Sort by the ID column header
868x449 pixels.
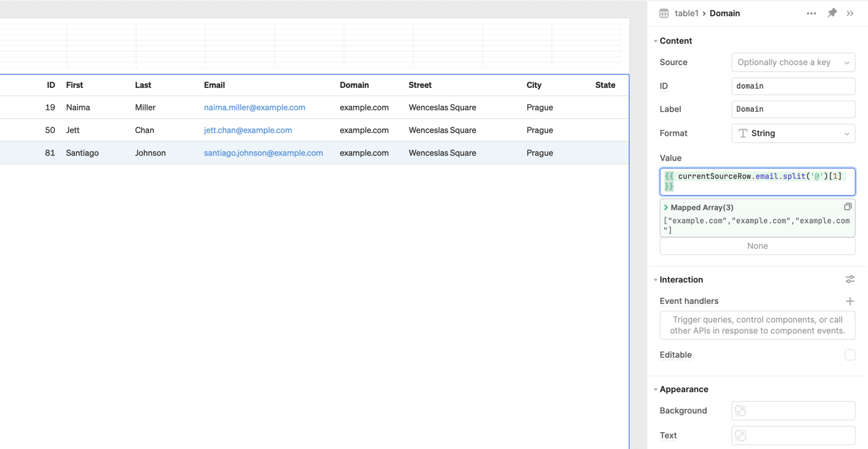pos(51,85)
